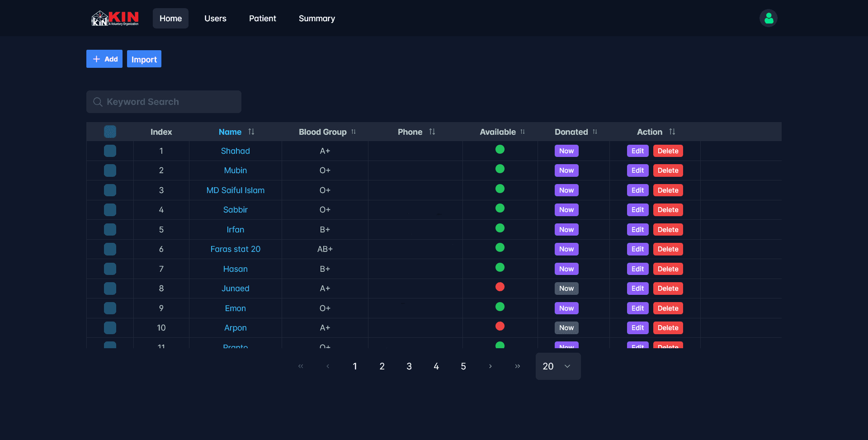This screenshot has width=868, height=440.
Task: Switch to the Summary tab
Action: click(x=316, y=19)
